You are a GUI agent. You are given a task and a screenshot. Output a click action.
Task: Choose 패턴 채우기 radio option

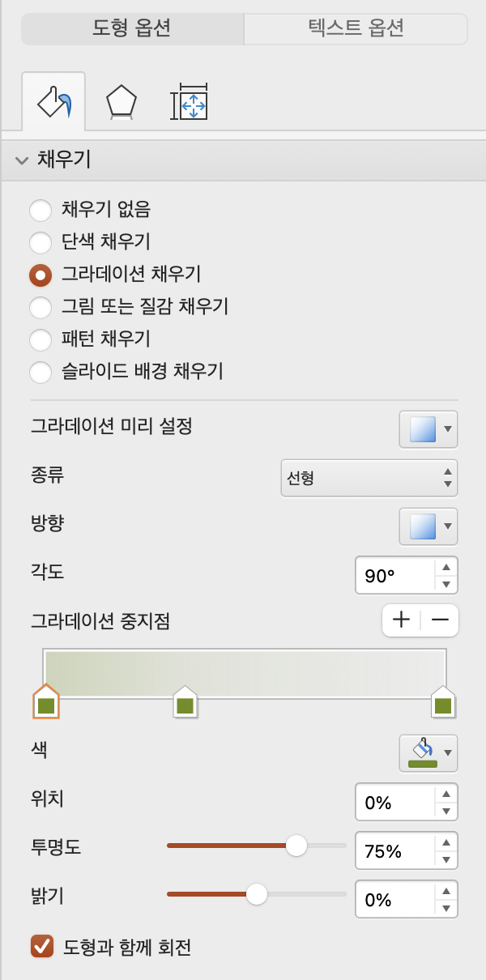point(40,339)
